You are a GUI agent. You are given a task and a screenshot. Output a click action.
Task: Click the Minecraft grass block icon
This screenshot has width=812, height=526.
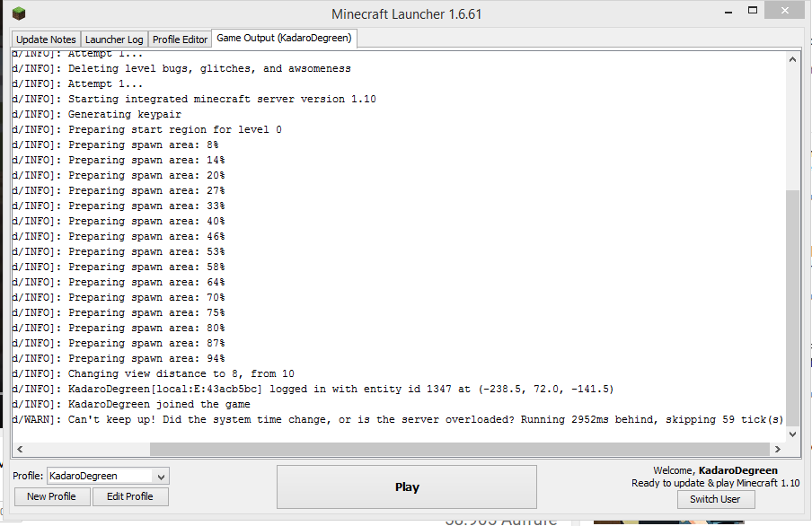tap(19, 13)
